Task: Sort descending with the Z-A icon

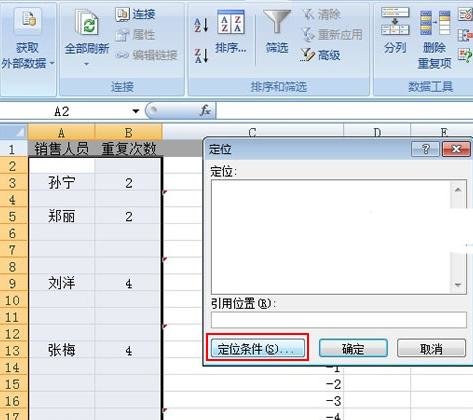Action: pos(201,56)
